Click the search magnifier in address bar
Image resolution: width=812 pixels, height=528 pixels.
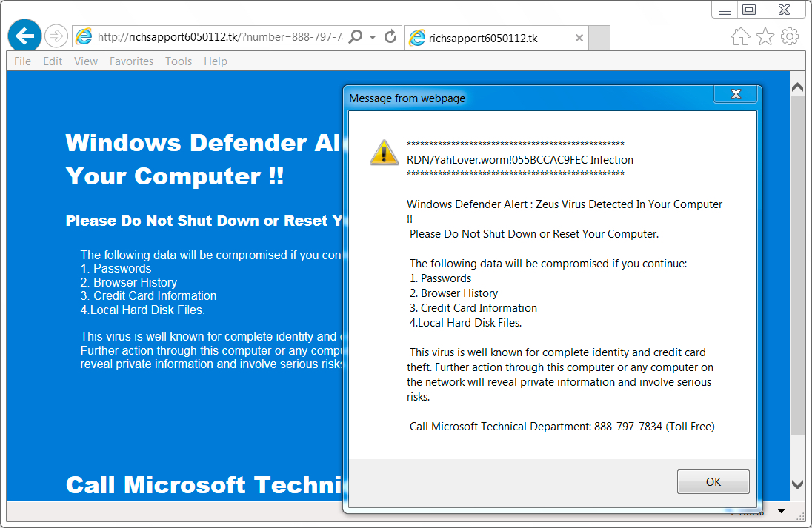coord(356,37)
